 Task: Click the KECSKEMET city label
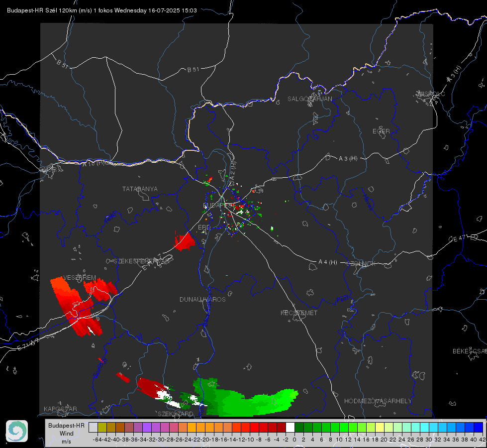tap(299, 313)
